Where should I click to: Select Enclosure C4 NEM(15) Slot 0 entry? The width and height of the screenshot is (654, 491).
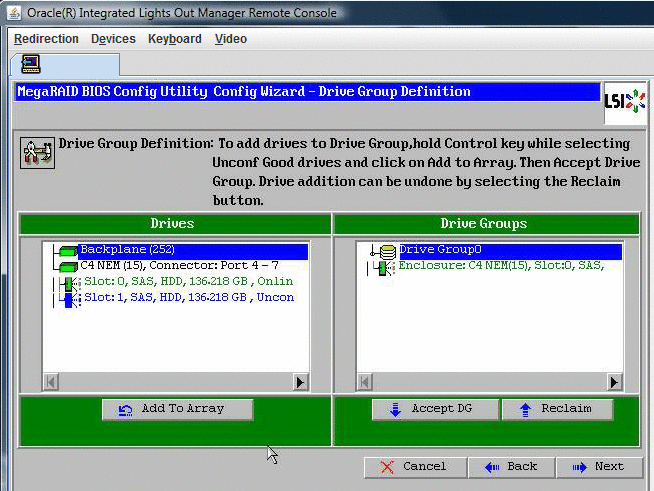(501, 265)
